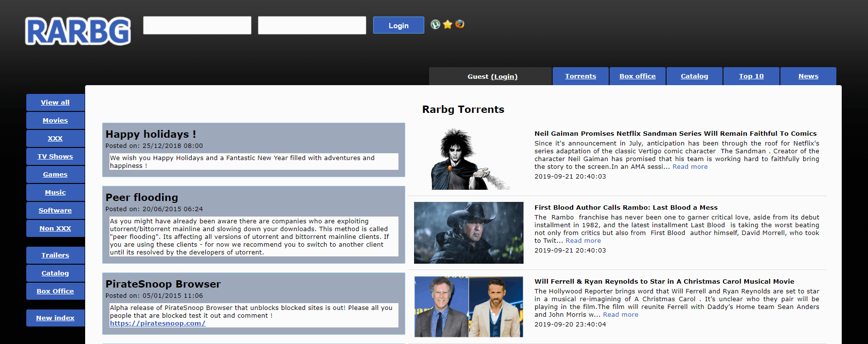Image resolution: width=868 pixels, height=344 pixels.
Task: Click the 05/01/2015 11:06 posted date
Action: tap(173, 296)
